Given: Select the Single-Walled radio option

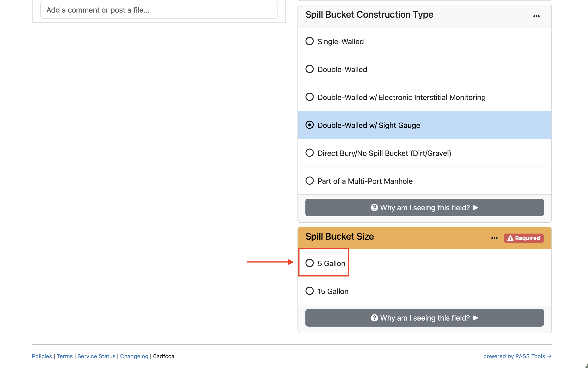Looking at the screenshot, I should (x=309, y=41).
